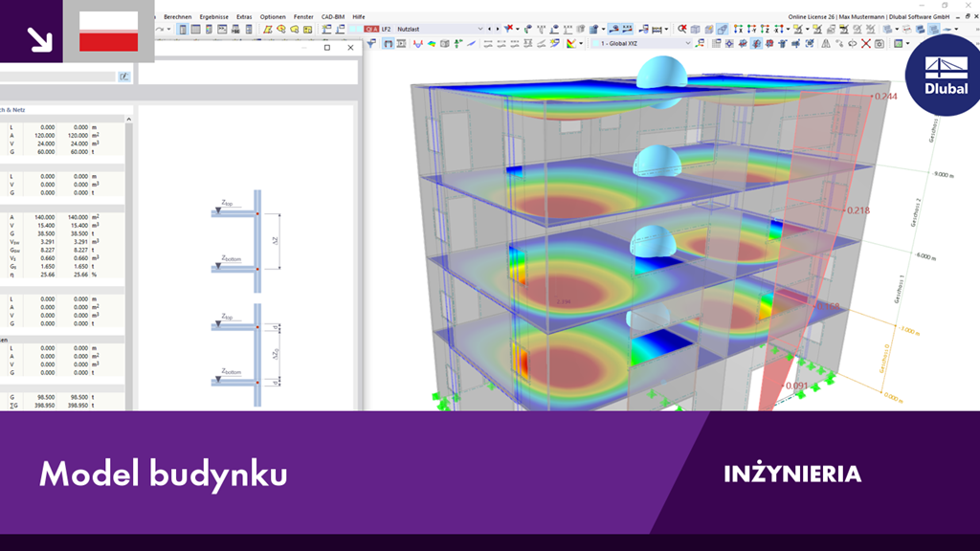Screen dimensions: 980x551
Task: Open dropdown beside red X filter icon
Action: tap(518, 29)
